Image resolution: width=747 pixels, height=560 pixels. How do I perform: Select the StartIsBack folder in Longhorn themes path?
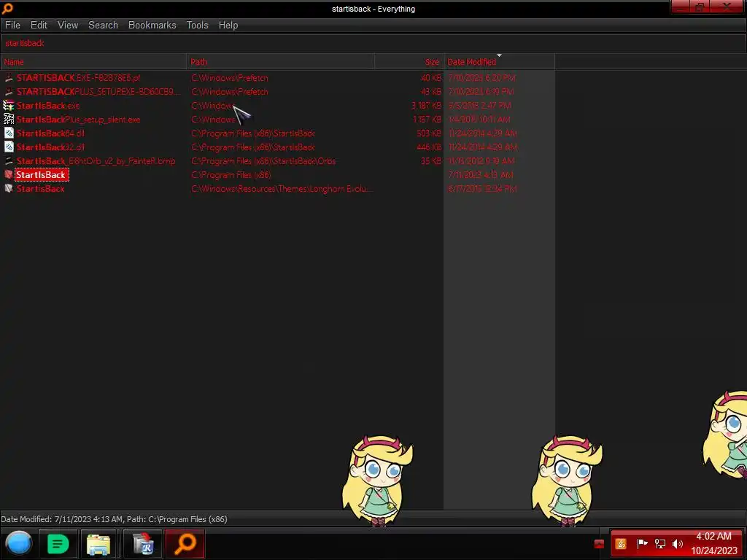click(41, 189)
